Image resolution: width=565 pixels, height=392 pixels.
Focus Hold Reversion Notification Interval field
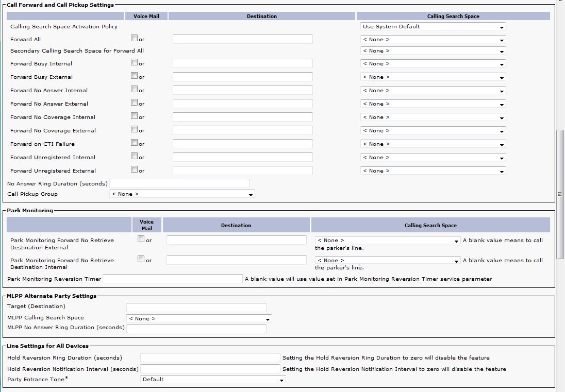pyautogui.click(x=210, y=369)
